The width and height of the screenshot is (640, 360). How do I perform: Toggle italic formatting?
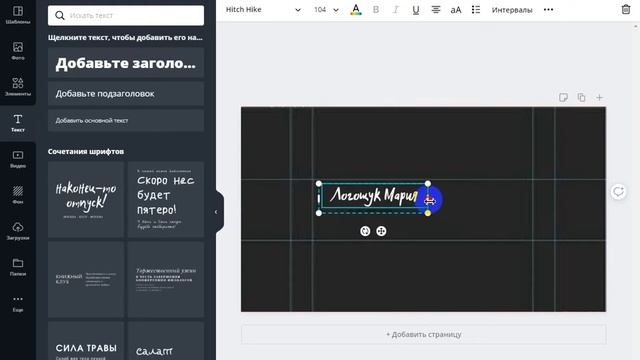(x=396, y=10)
